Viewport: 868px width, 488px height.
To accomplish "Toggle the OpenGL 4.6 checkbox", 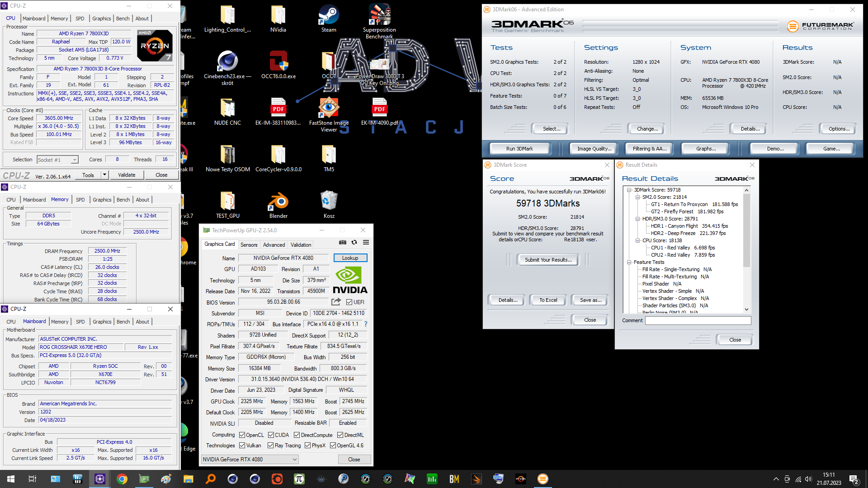I will click(333, 446).
